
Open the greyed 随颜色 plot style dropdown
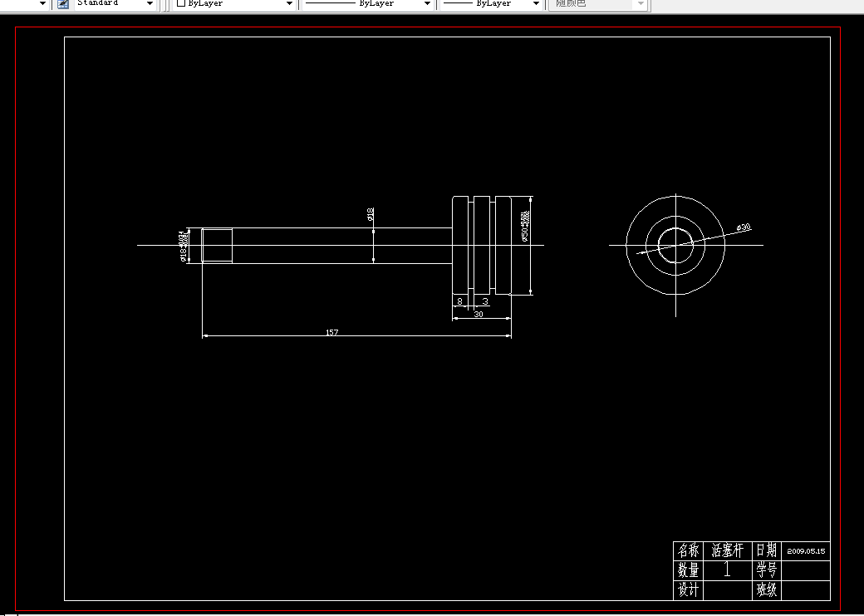click(598, 3)
